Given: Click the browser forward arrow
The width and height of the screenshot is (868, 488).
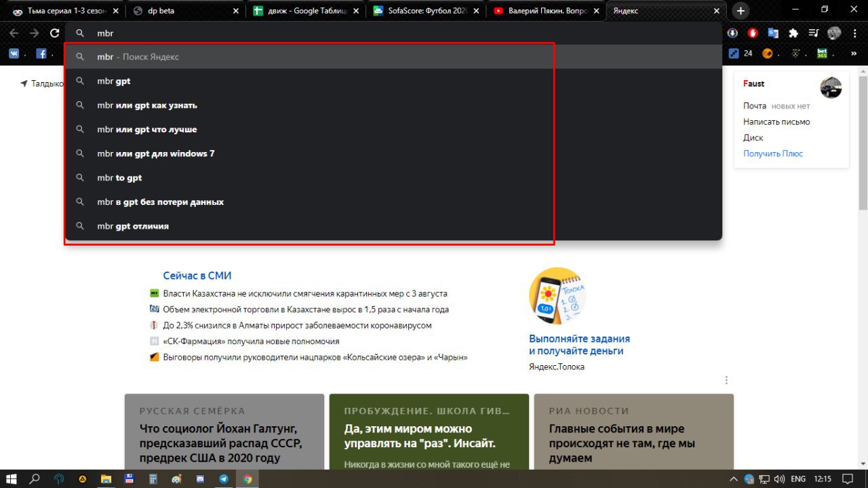Looking at the screenshot, I should click(x=35, y=33).
